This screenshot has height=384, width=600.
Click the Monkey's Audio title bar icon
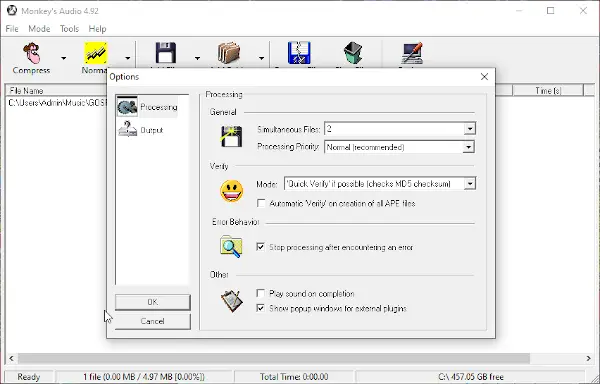click(x=12, y=10)
